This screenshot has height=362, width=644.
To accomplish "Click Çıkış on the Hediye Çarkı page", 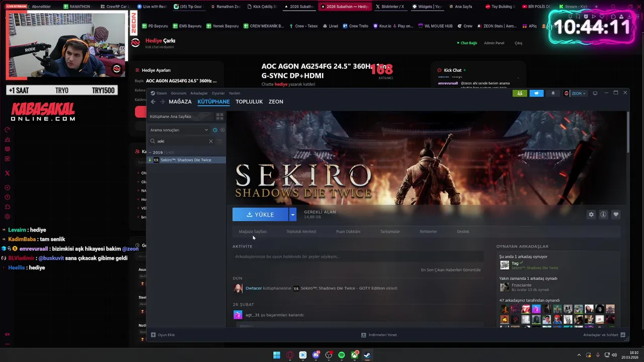I will (518, 43).
